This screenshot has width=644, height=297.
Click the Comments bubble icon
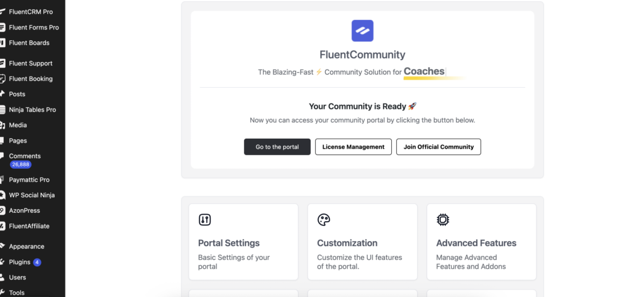click(x=2, y=156)
